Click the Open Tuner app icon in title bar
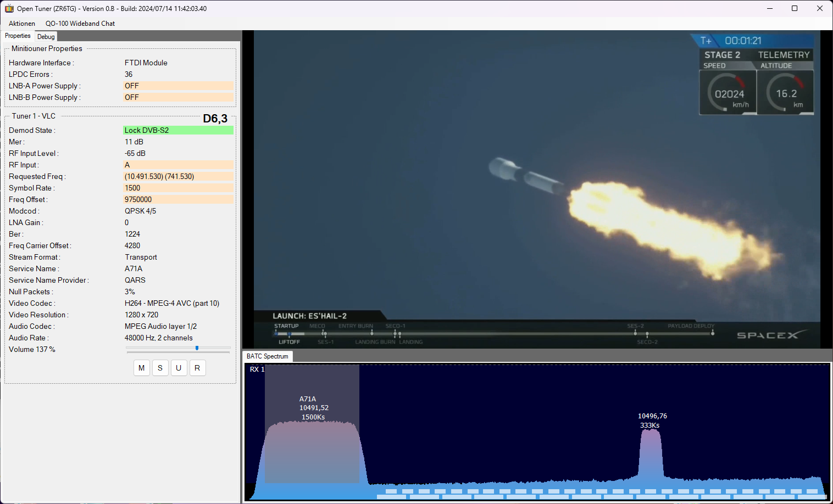This screenshot has width=833, height=504. tap(9, 8)
